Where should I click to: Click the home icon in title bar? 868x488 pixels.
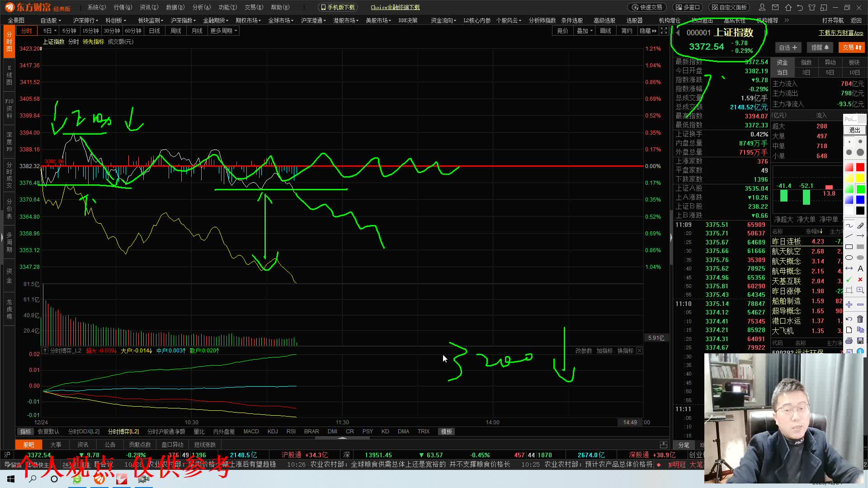[788, 7]
